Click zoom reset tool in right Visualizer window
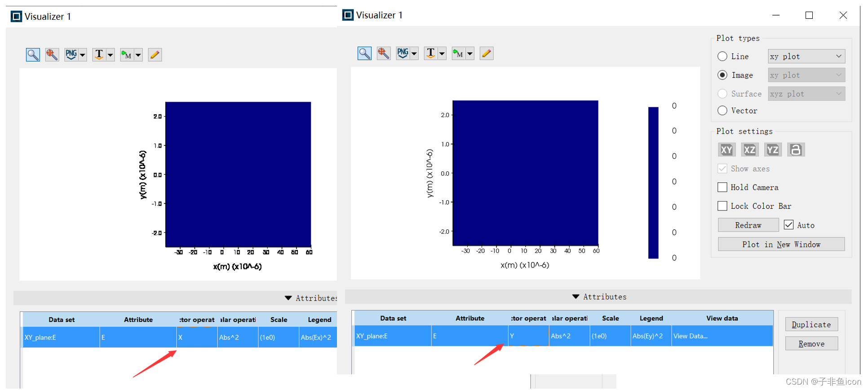868x390 pixels. click(384, 53)
